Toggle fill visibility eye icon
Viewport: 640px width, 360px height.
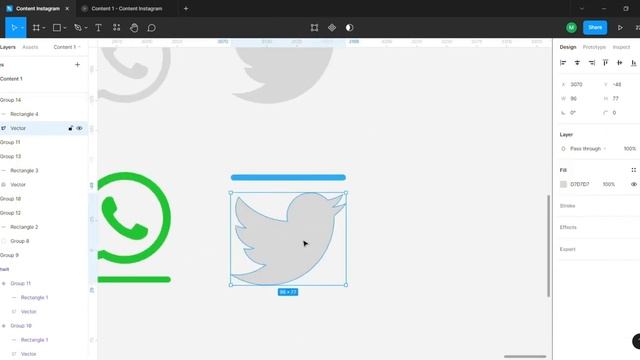click(x=633, y=184)
